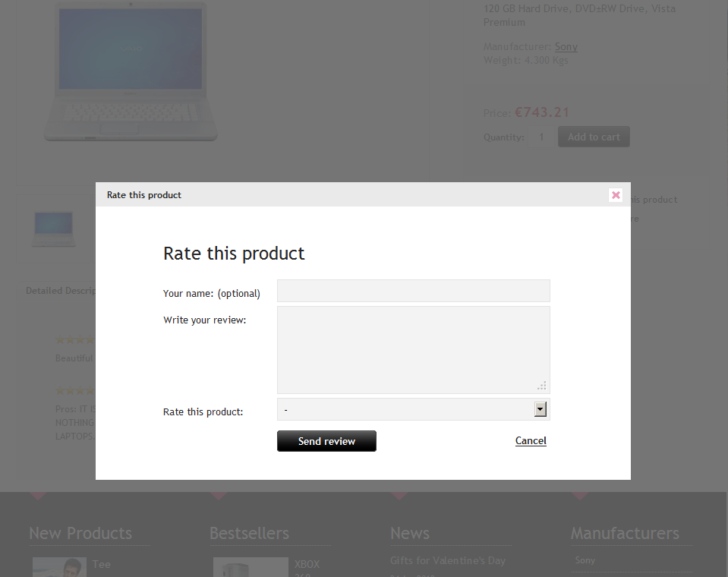Image resolution: width=728 pixels, height=577 pixels.
Task: Click the Quantity input box
Action: tap(541, 137)
